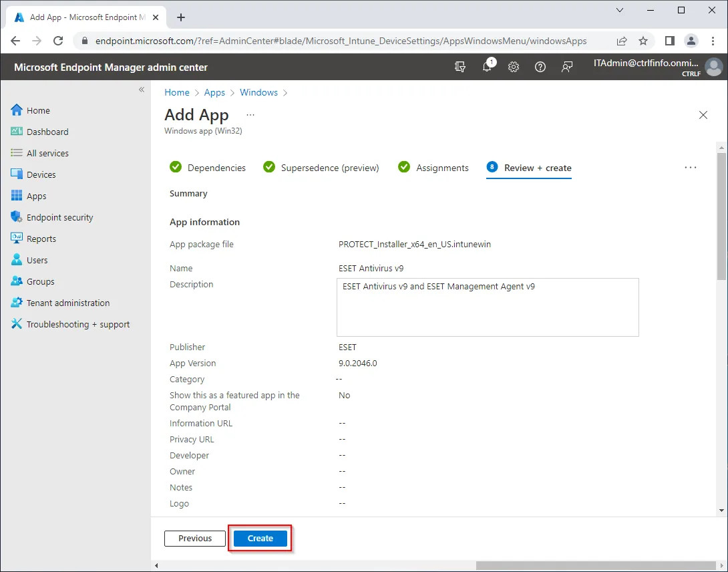
Task: Open portal Settings gear
Action: (513, 67)
